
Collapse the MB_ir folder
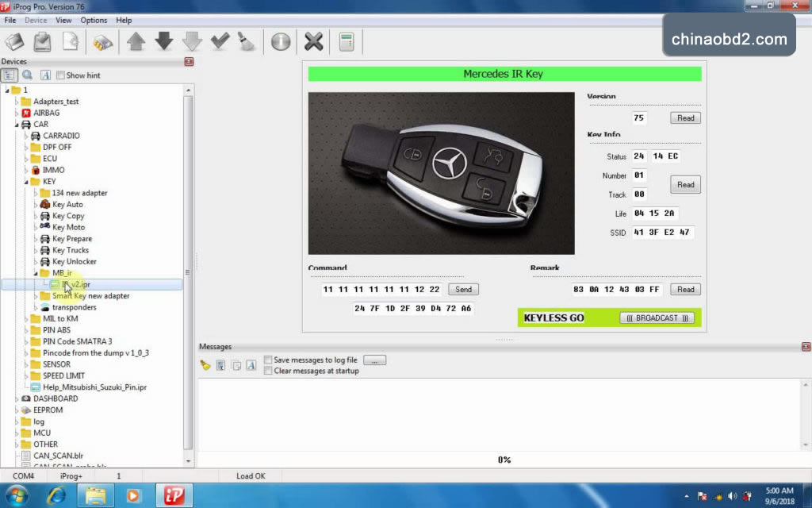tap(35, 273)
